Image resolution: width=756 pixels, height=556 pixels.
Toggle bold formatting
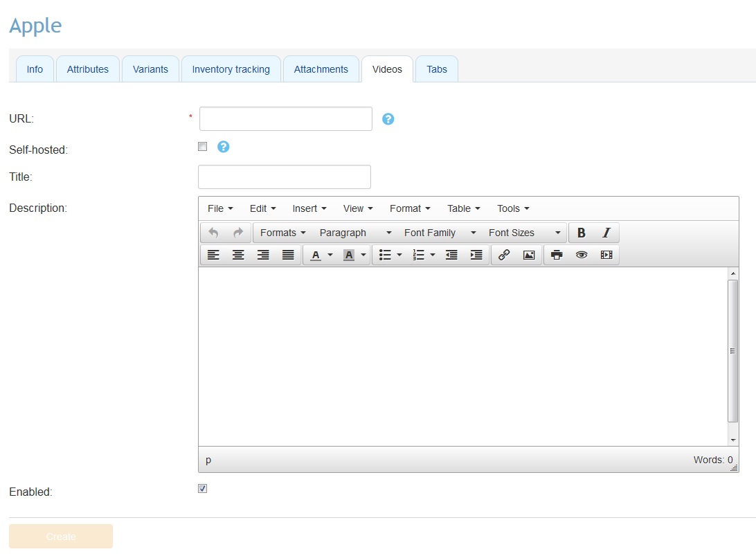click(x=582, y=233)
